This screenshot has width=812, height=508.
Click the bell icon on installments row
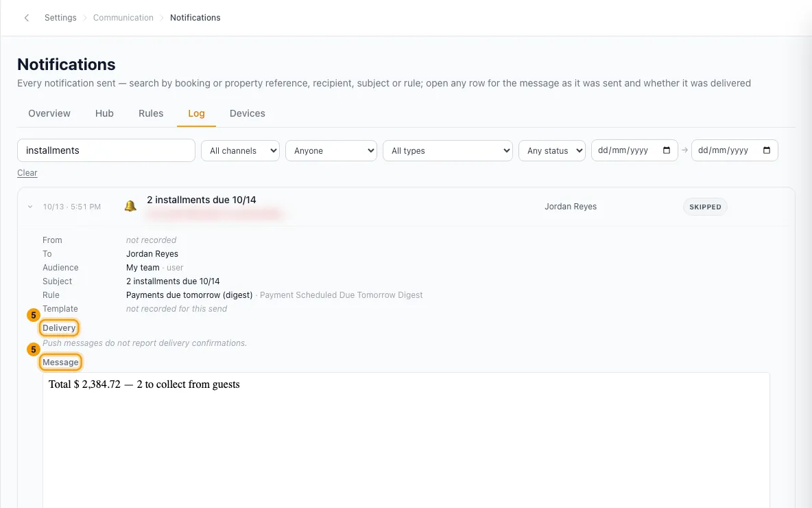130,207
